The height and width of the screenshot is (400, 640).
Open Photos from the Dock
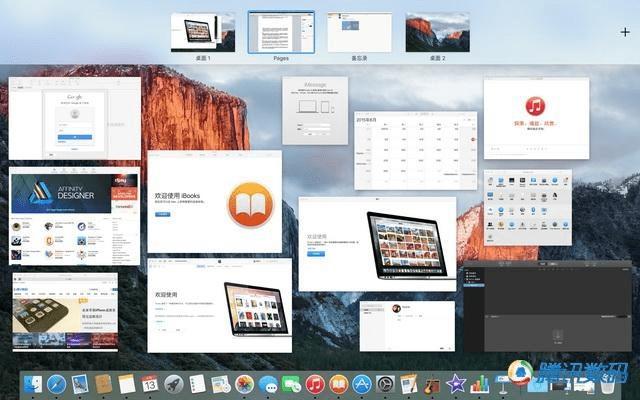244,384
